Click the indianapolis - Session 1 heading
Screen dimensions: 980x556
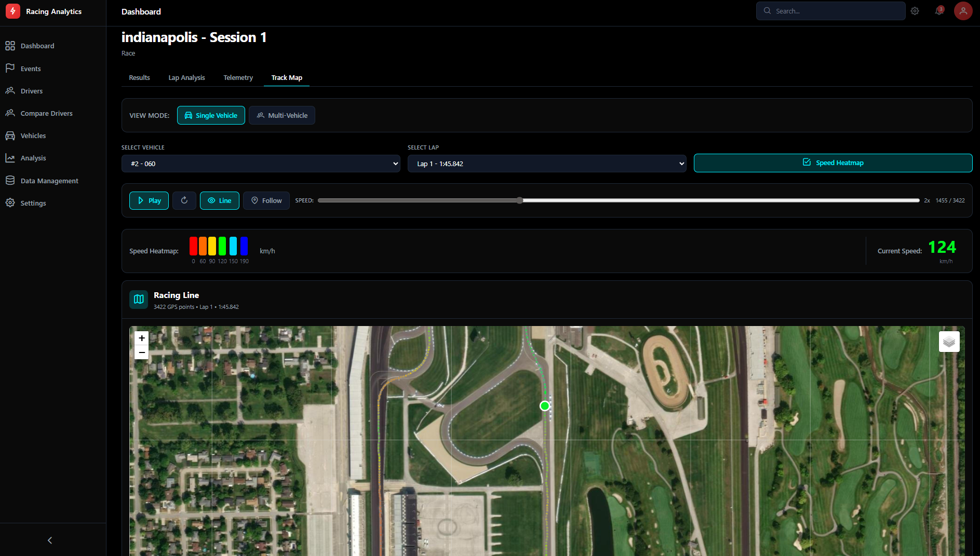(194, 37)
